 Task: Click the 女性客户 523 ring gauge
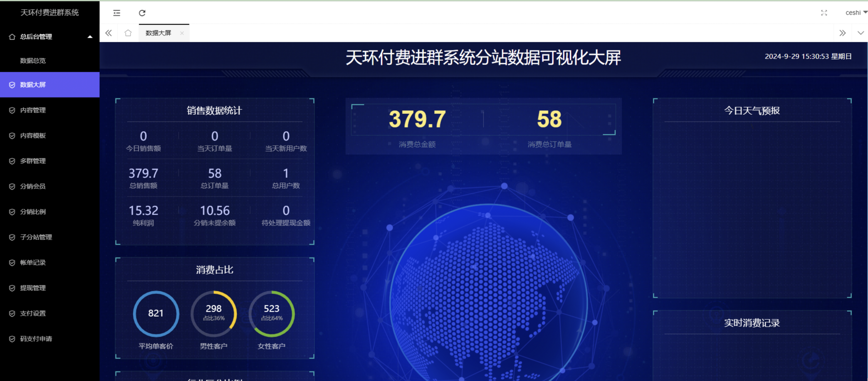click(x=272, y=313)
